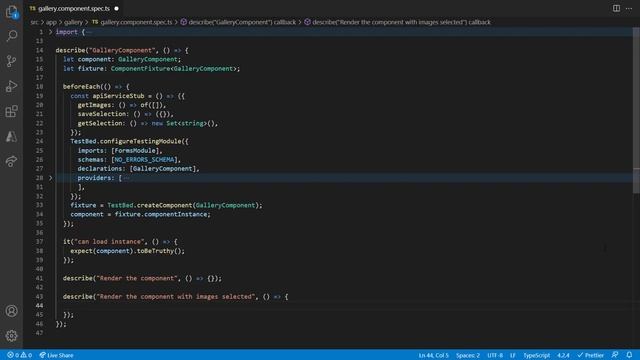Click the gallery folder breadcrumb
640x360 pixels.
[x=73, y=22]
